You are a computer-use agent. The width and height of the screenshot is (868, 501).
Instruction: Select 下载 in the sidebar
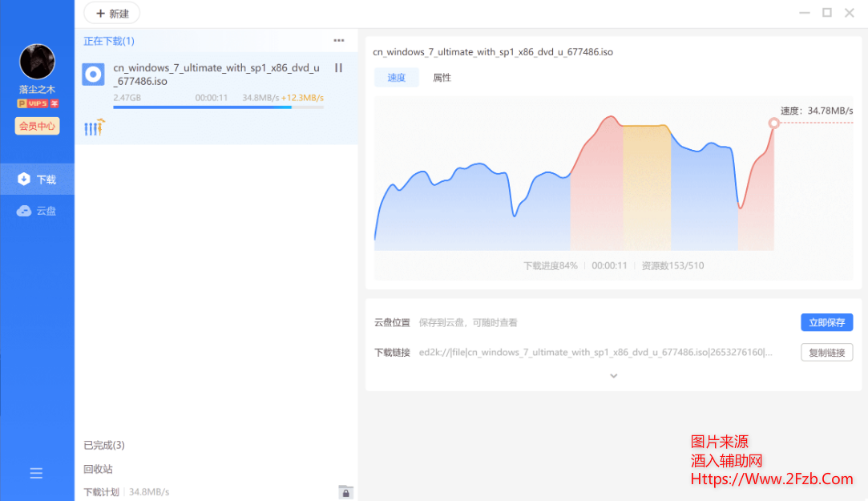[x=37, y=179]
